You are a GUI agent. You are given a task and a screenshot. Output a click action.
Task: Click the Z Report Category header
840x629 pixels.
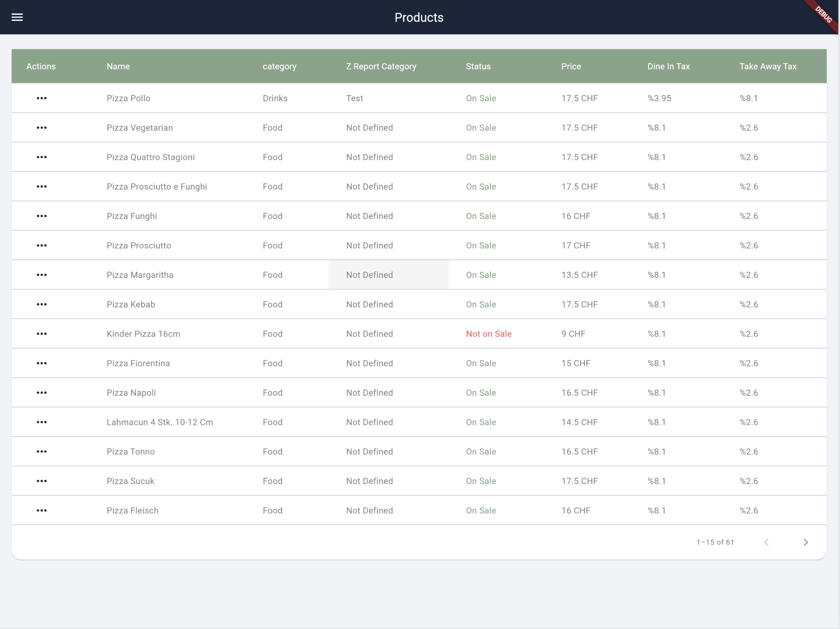pyautogui.click(x=381, y=67)
